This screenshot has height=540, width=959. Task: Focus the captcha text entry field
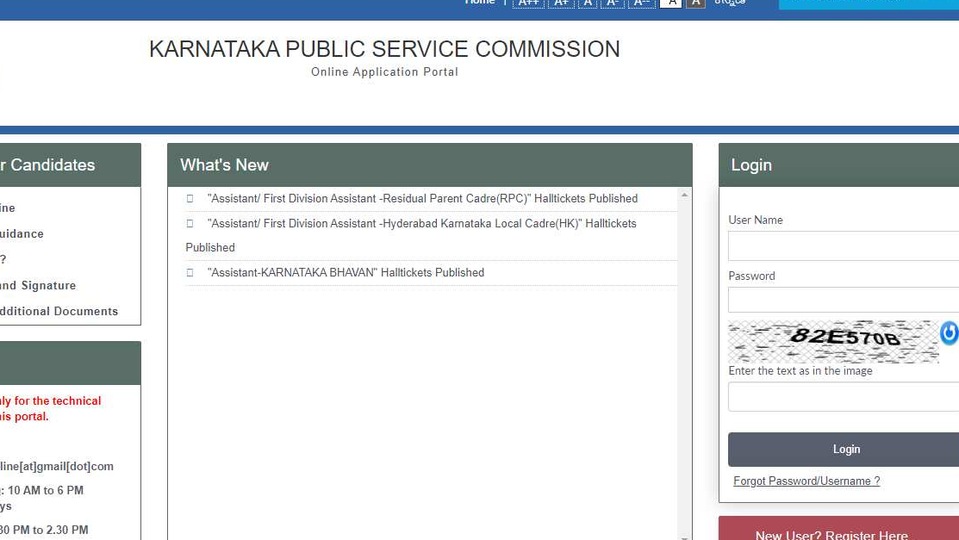[x=843, y=396]
